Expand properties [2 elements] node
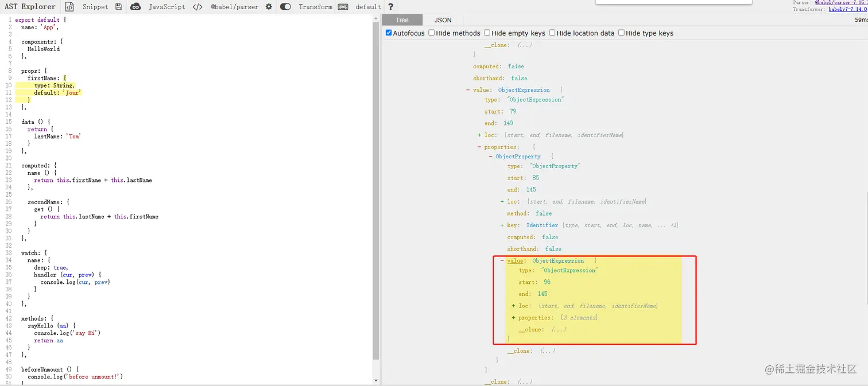Screen dimensions: 868x386 (513, 318)
